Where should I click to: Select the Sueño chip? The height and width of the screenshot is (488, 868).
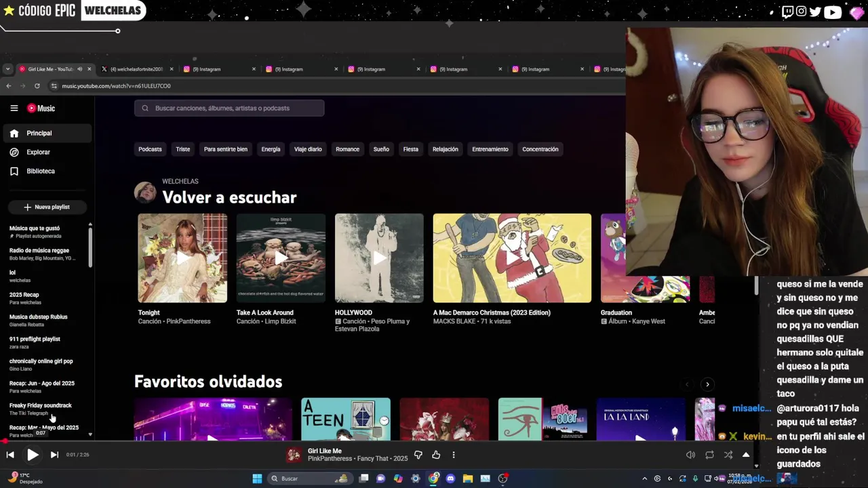point(381,149)
